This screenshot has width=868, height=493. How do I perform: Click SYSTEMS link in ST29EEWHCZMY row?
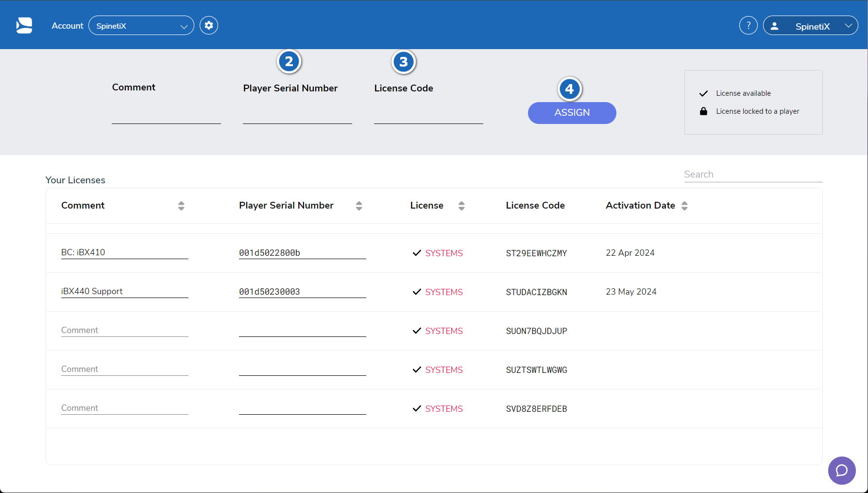point(444,253)
